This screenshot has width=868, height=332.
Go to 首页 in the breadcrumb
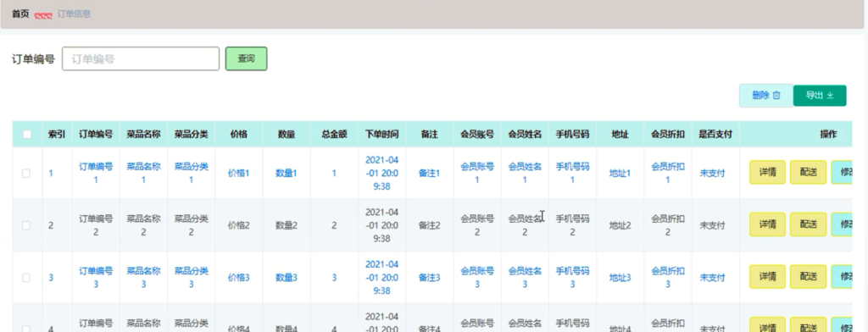[x=20, y=14]
